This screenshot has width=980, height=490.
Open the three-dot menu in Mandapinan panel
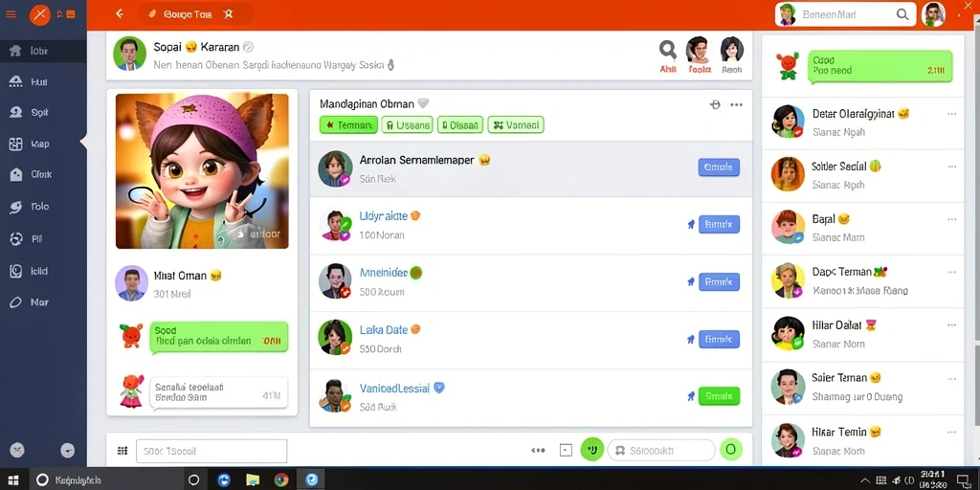point(737,104)
